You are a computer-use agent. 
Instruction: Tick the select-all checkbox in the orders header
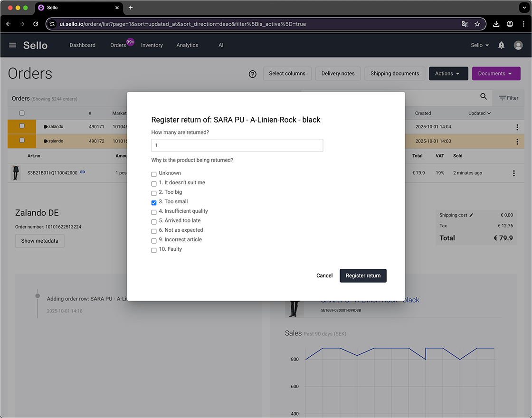(21, 113)
